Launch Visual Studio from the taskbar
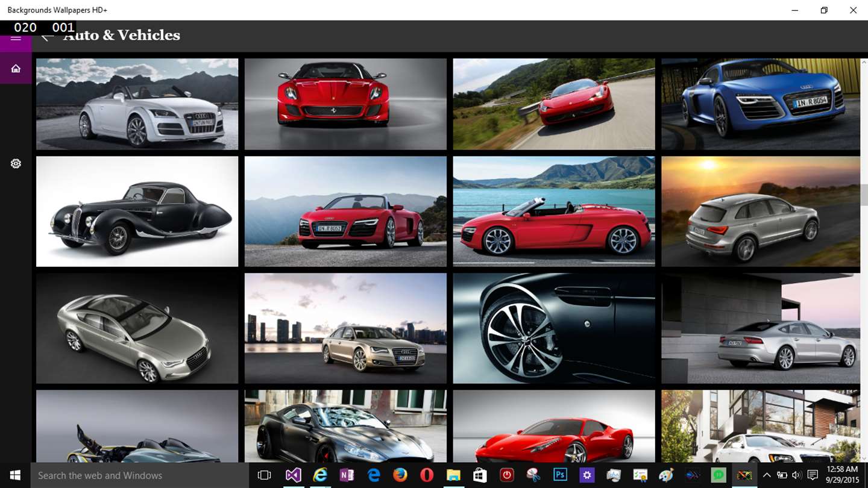The height and width of the screenshot is (488, 868). click(293, 475)
